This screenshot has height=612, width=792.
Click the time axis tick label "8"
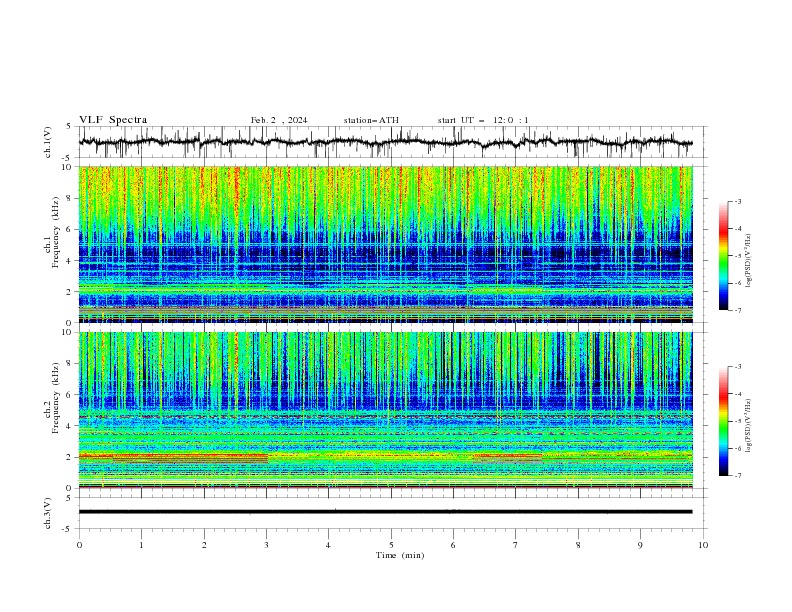[578, 545]
